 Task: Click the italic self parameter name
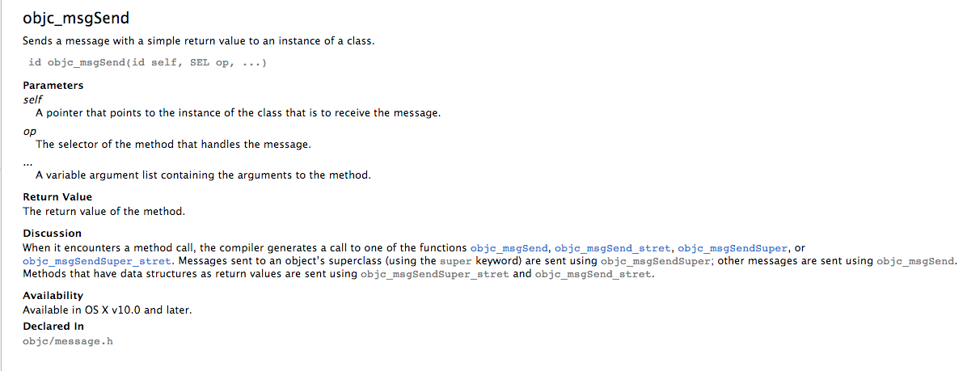pyautogui.click(x=32, y=99)
